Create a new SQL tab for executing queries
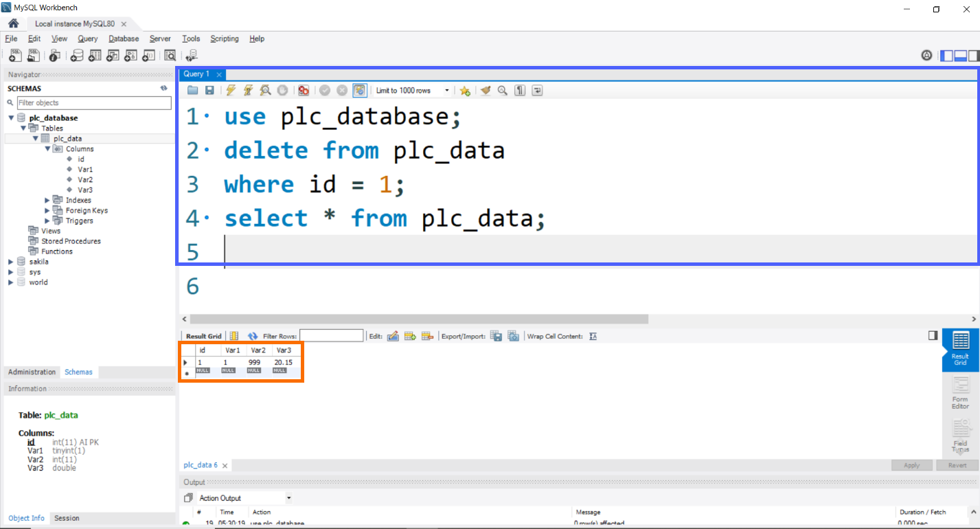 [14, 56]
